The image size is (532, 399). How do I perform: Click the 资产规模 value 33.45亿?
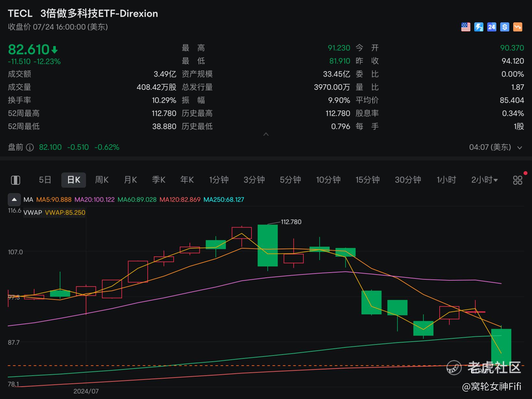[x=336, y=74]
